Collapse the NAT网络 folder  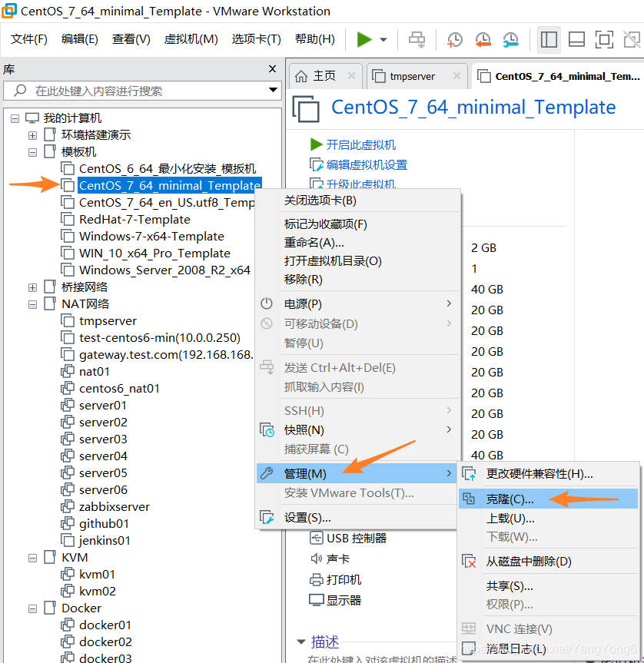coord(32,304)
